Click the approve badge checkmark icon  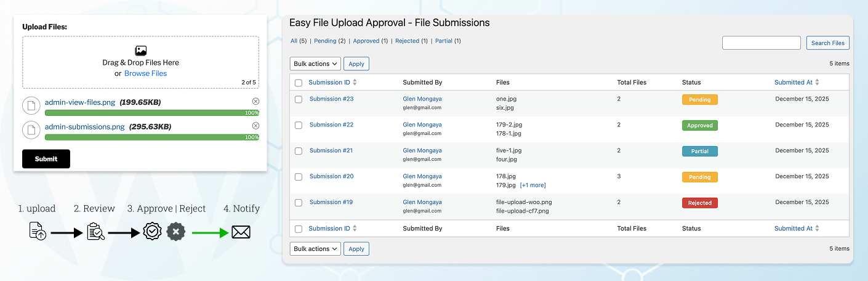pyautogui.click(x=152, y=232)
